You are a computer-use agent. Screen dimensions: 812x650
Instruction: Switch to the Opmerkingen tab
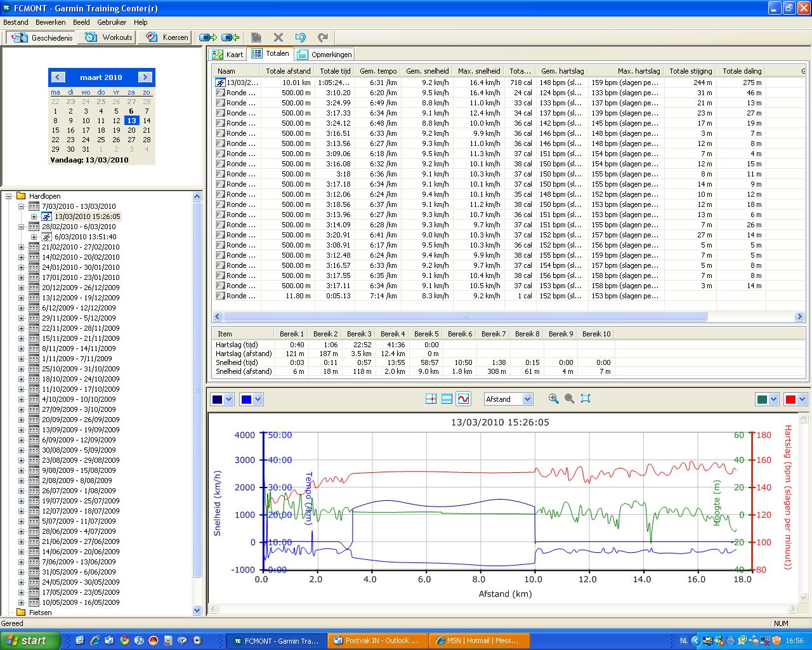pyautogui.click(x=324, y=55)
